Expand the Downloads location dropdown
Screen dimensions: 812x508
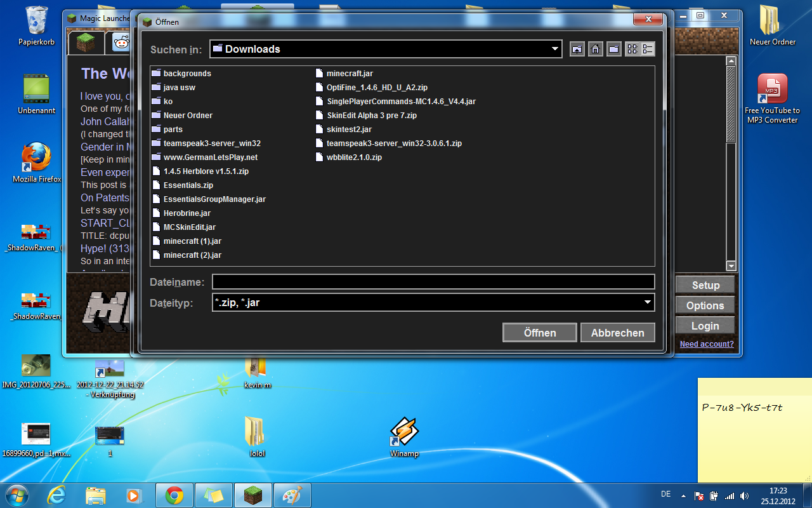[554, 49]
